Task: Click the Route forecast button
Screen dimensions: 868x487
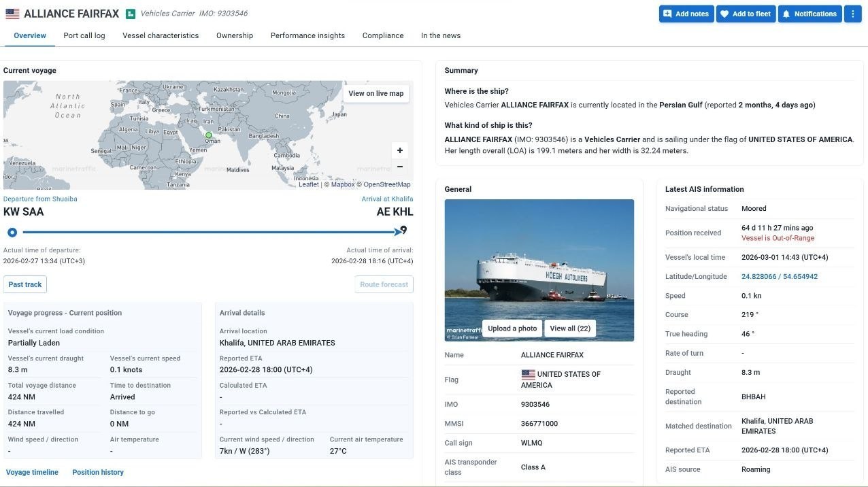Action: pos(384,284)
